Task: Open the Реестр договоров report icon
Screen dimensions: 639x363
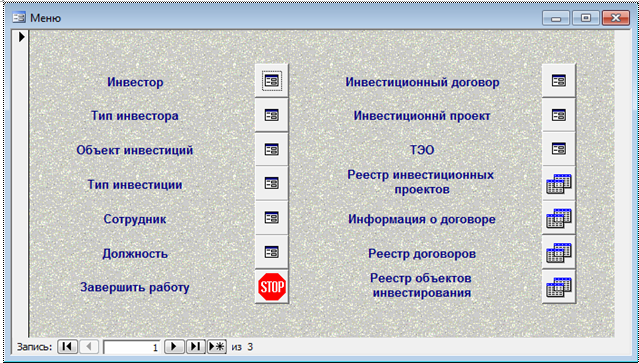Action: point(559,252)
